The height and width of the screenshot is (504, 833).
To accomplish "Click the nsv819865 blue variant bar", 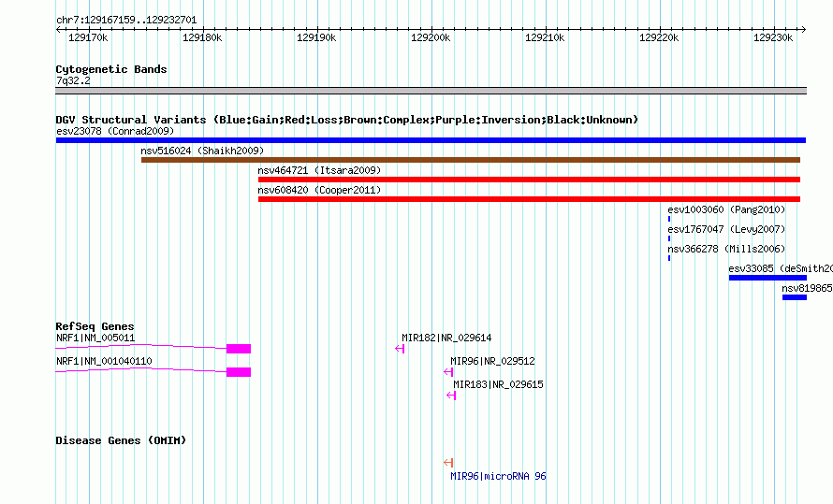I will [x=795, y=297].
